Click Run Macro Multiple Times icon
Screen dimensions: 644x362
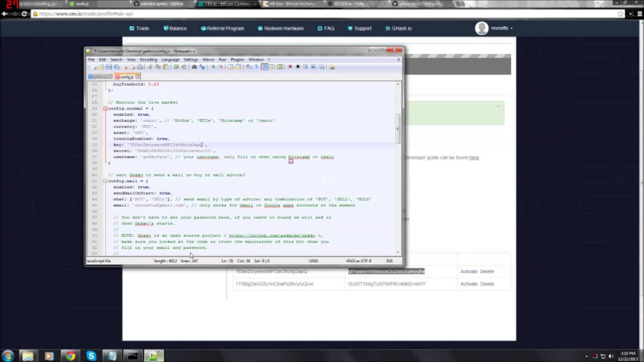pyautogui.click(x=313, y=67)
